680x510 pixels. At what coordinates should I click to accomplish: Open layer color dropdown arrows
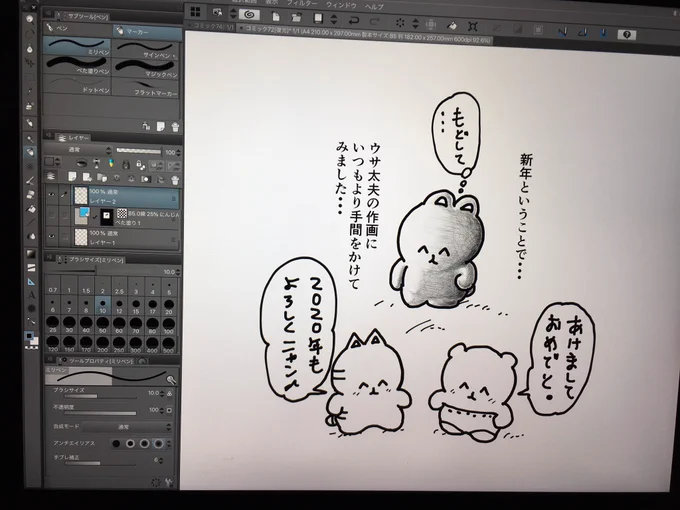pyautogui.click(x=57, y=162)
